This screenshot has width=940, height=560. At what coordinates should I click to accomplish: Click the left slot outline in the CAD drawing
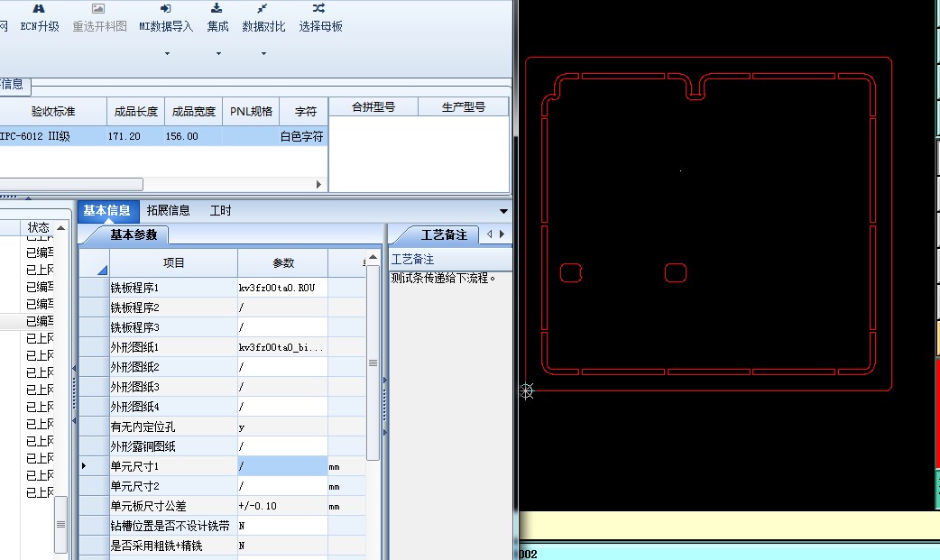(x=571, y=273)
